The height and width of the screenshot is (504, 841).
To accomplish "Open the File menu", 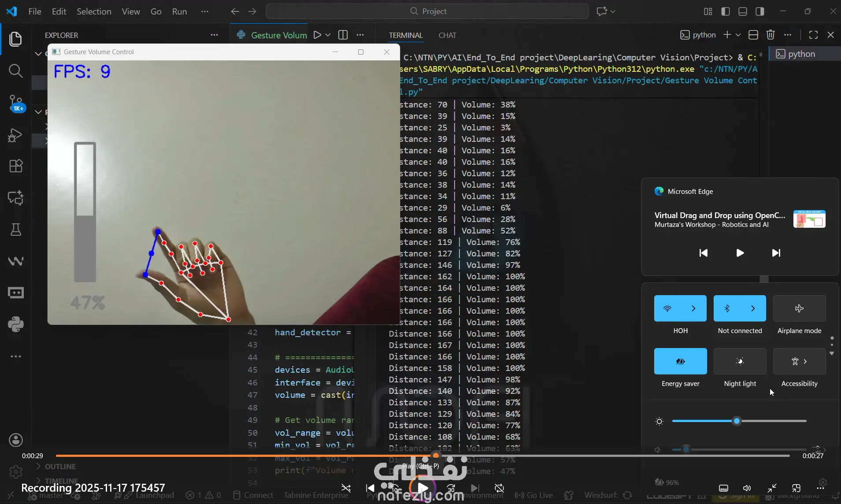I will point(35,11).
